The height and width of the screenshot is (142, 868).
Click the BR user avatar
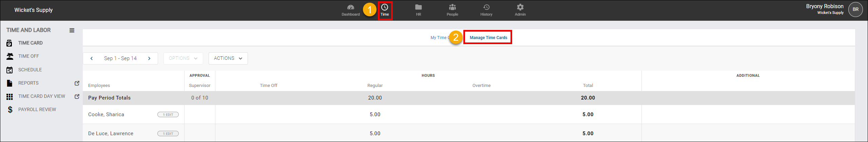855,10
